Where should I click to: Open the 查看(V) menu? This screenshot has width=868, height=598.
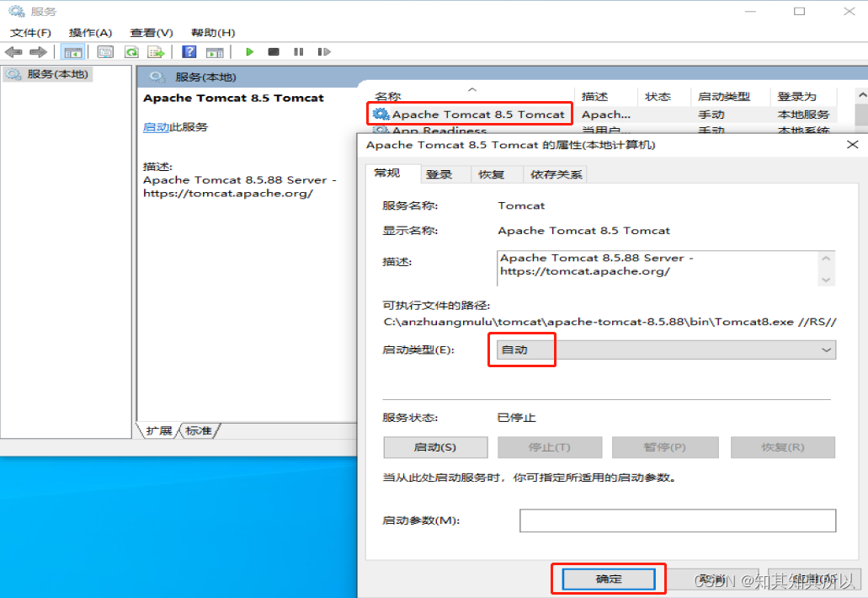point(152,33)
